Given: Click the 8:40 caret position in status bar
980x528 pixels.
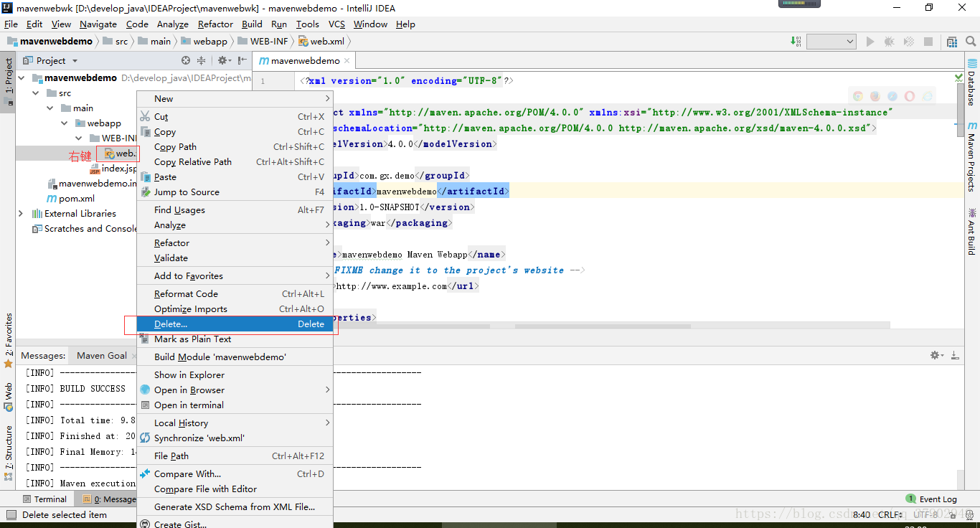Looking at the screenshot, I should pyautogui.click(x=862, y=514).
